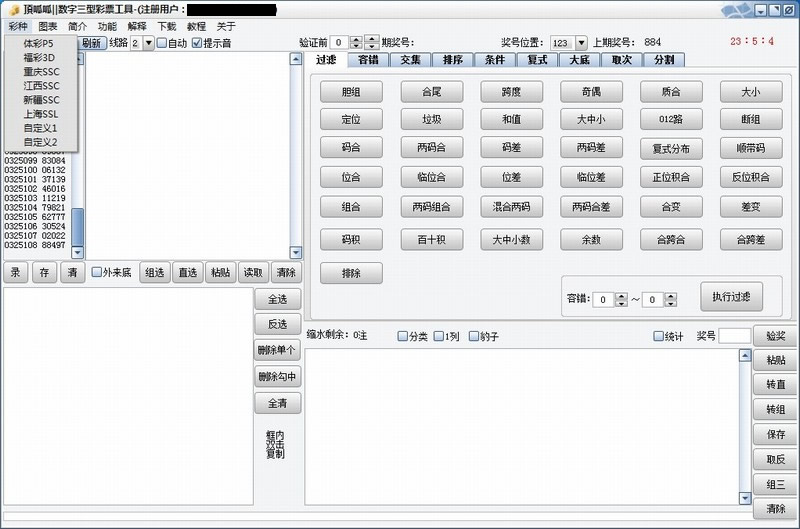Select 福彩3D from the 彩种 menu

pos(40,58)
